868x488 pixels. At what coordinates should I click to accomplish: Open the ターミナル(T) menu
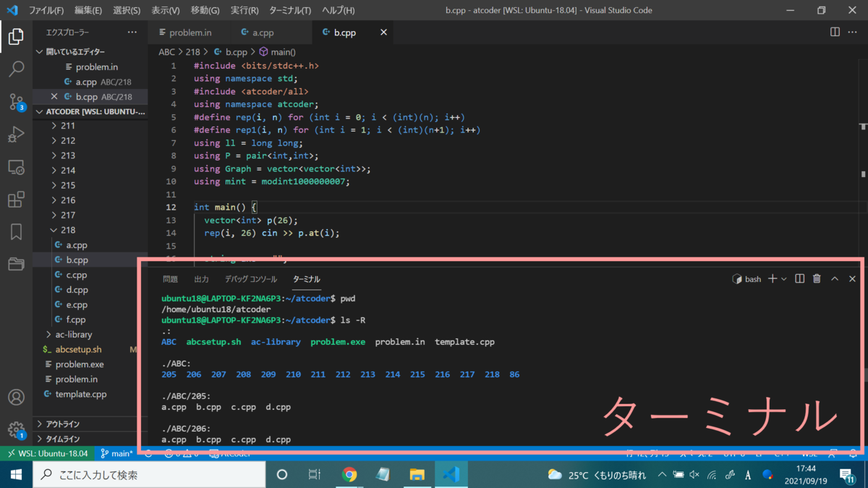coord(290,11)
